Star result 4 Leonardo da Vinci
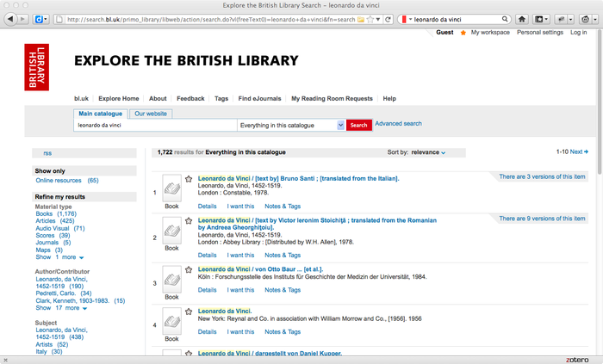603x364 pixels. coord(189,312)
